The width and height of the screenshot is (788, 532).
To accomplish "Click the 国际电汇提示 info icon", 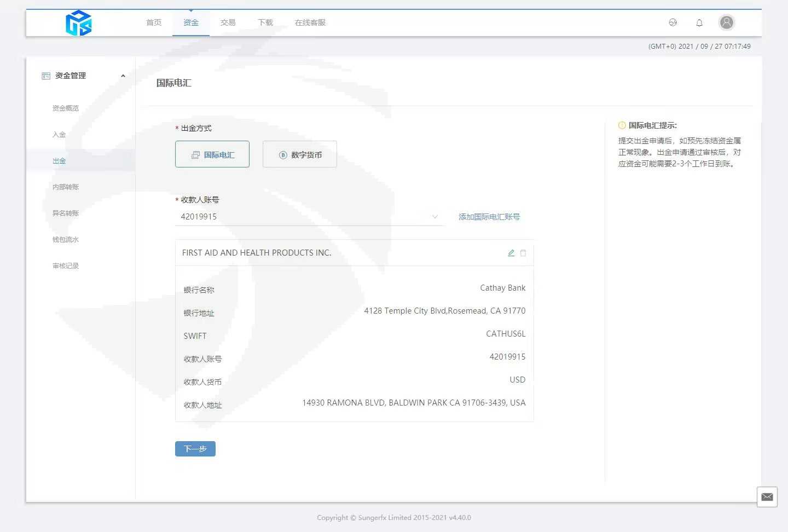I will pos(622,125).
